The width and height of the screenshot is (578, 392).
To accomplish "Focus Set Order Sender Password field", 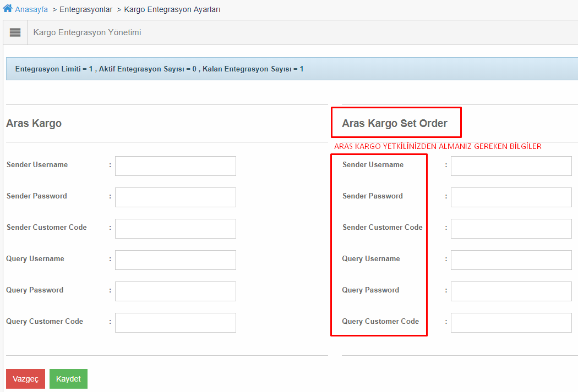I will point(511,197).
